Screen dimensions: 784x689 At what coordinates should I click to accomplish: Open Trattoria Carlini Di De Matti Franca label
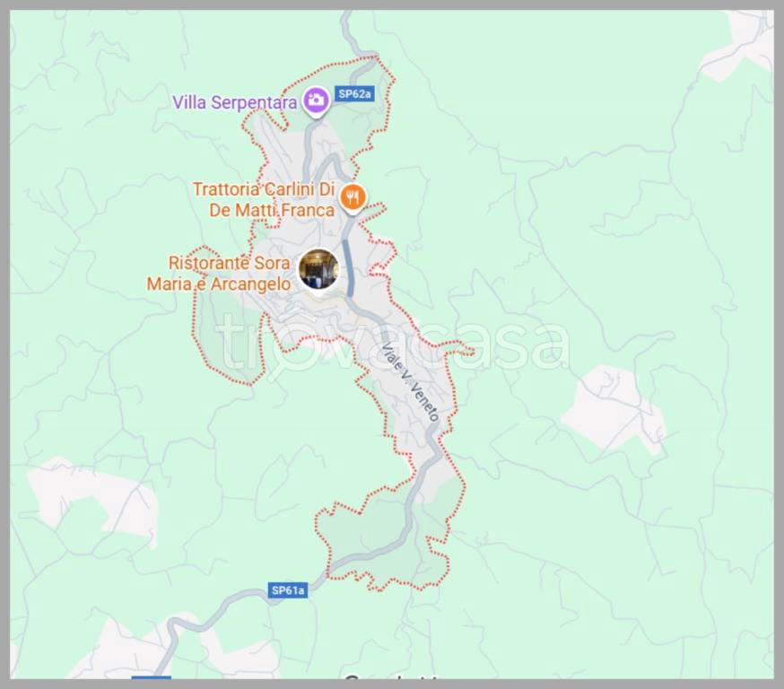[x=264, y=199]
